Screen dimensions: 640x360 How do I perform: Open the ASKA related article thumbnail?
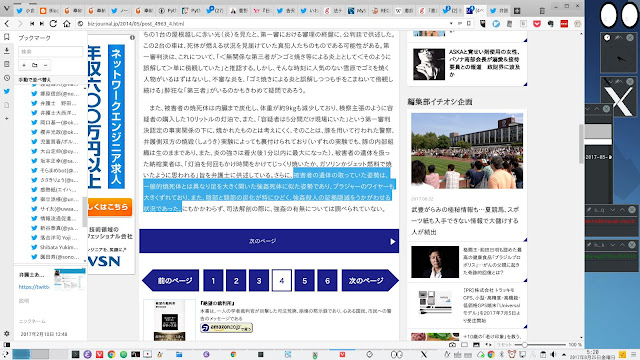point(429,64)
